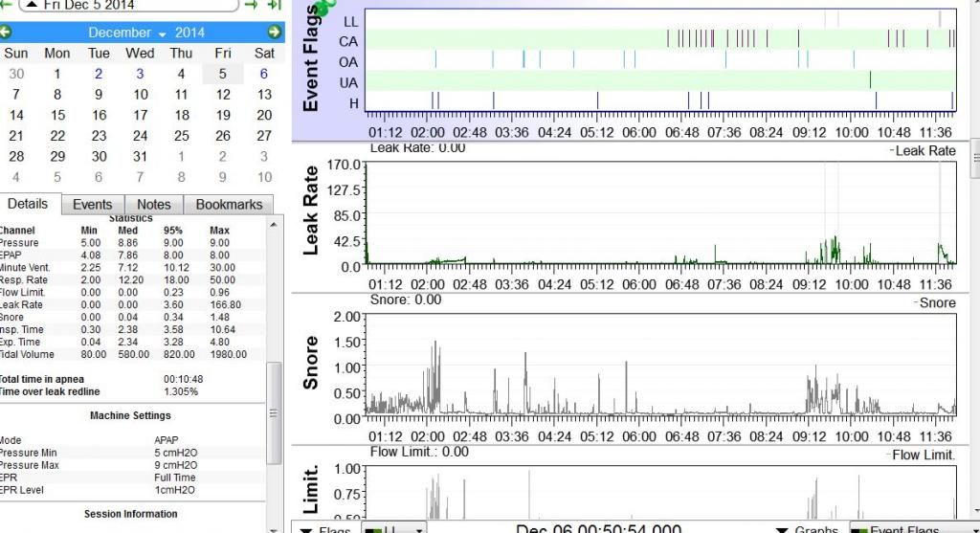Image resolution: width=980 pixels, height=533 pixels.
Task: Click the Leak Rate graph title
Action: (311, 211)
